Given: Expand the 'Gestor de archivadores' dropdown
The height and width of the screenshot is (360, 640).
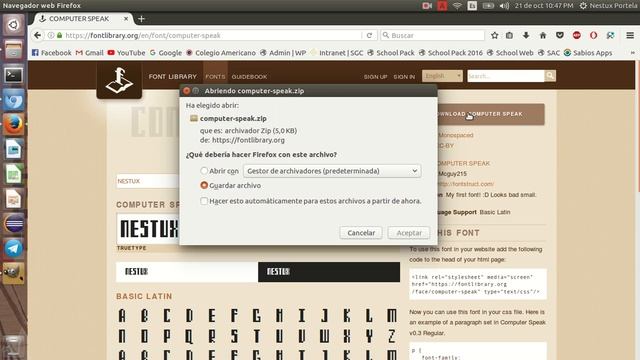Looking at the screenshot, I should (x=332, y=171).
